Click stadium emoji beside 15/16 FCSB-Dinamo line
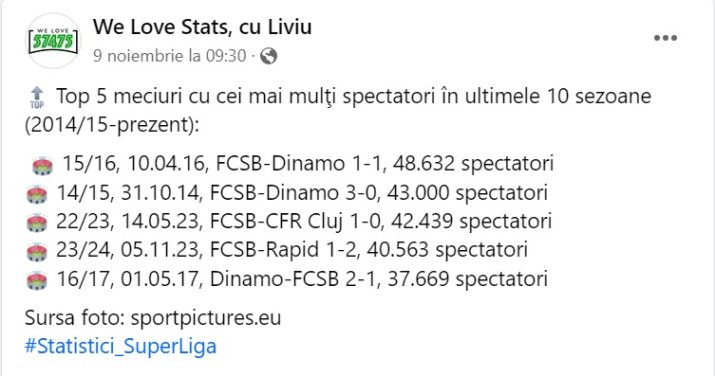 coord(43,166)
